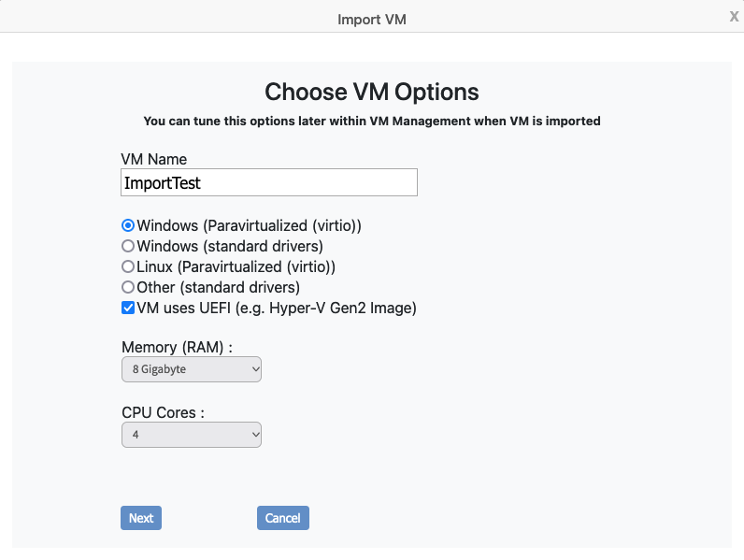The width and height of the screenshot is (744, 560).
Task: Open the Memory (RAM) dropdown showing 8 Gigabyte
Action: click(191, 370)
